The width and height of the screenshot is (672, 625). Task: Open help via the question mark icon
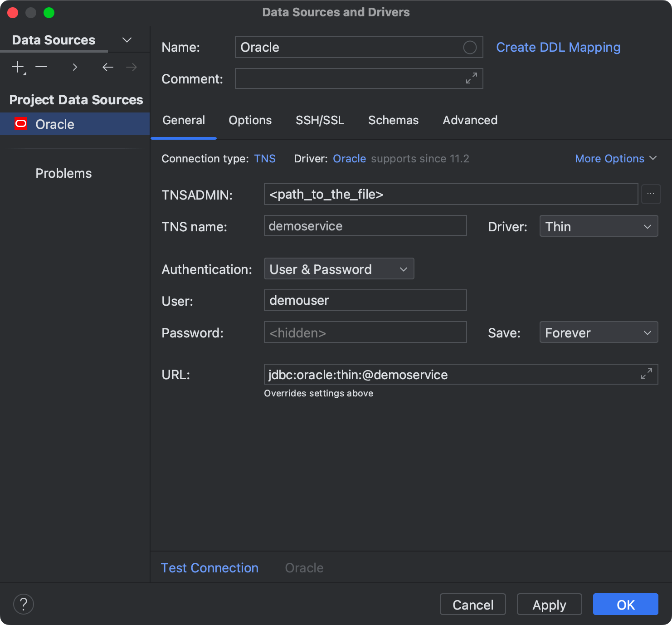(24, 604)
